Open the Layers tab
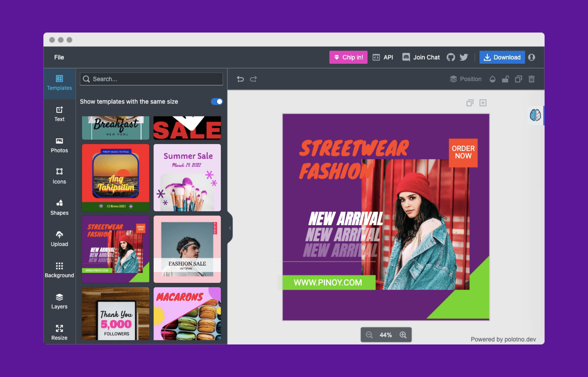Screen dimensions: 588x377 (x=59, y=301)
